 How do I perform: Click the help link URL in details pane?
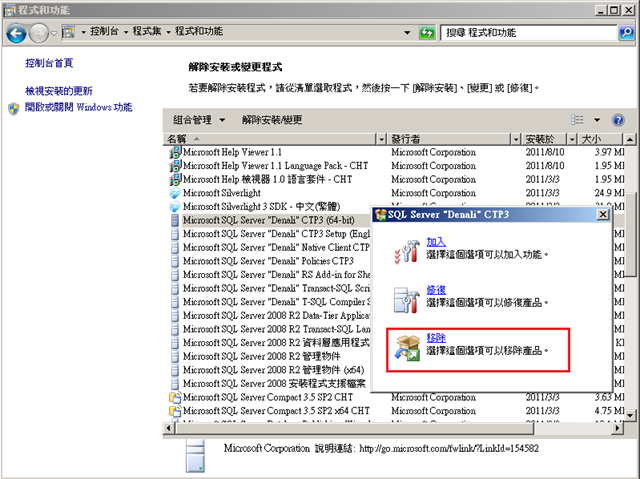449,449
